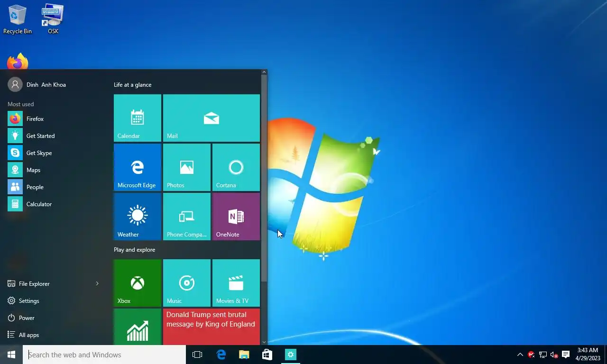Select the OSK desktop shortcut
This screenshot has width=607, height=364.
click(53, 19)
